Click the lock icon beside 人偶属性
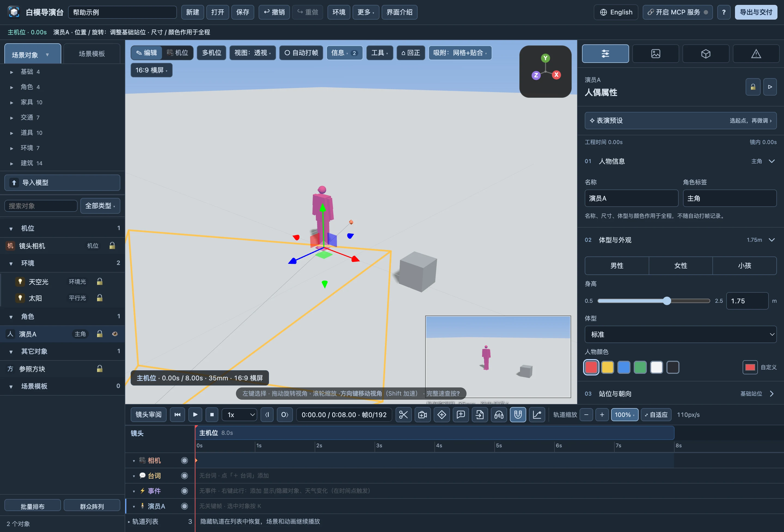Image resolution: width=784 pixels, height=532 pixels. (753, 87)
